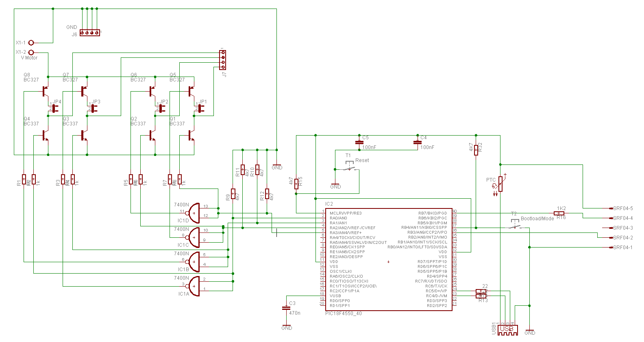Viewport: 644px width, 342px height.
Task: Select the PTC thermistor symbol
Action: pos(500,184)
